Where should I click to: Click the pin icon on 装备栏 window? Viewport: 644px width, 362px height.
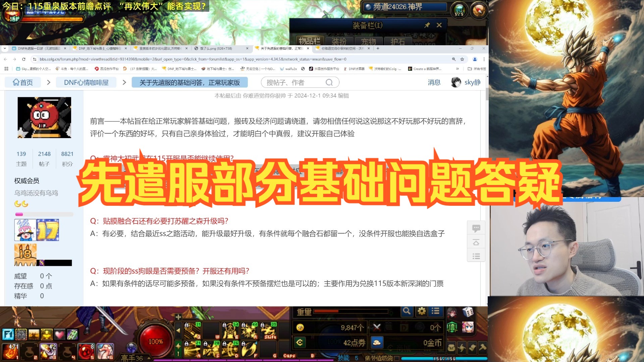pyautogui.click(x=427, y=25)
